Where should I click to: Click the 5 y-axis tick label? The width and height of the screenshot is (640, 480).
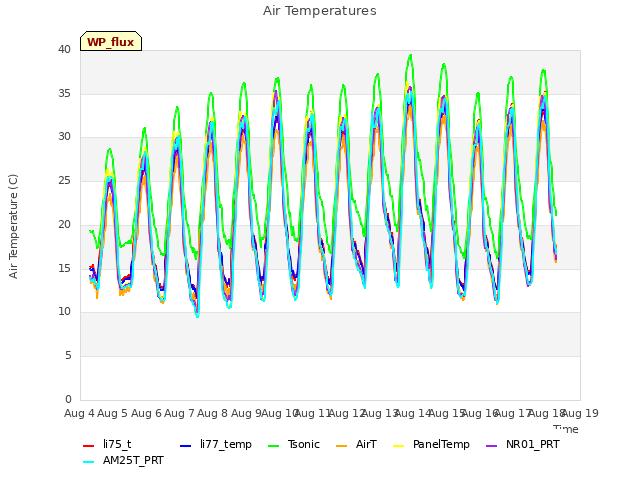[68, 356]
